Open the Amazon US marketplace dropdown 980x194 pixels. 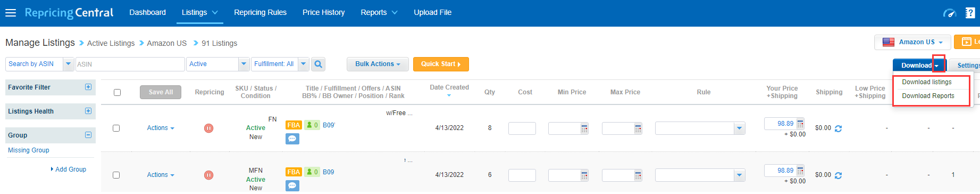912,42
